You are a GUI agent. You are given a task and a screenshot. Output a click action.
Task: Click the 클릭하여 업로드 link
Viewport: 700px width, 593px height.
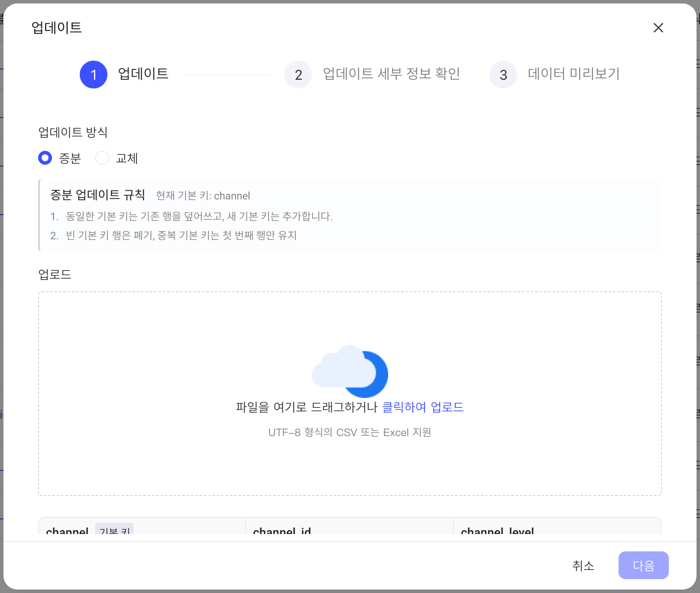(x=423, y=407)
